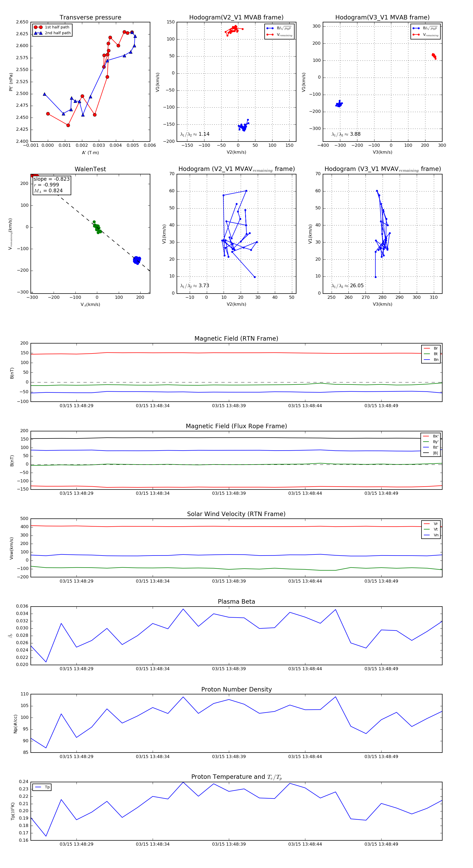Click 'Magnetic Field (RTN Frame)' title

coord(236,339)
